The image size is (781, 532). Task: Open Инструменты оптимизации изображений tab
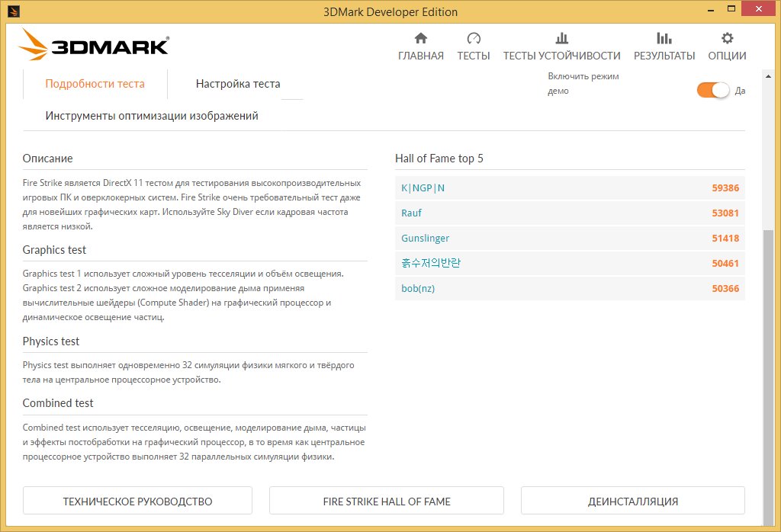[152, 116]
